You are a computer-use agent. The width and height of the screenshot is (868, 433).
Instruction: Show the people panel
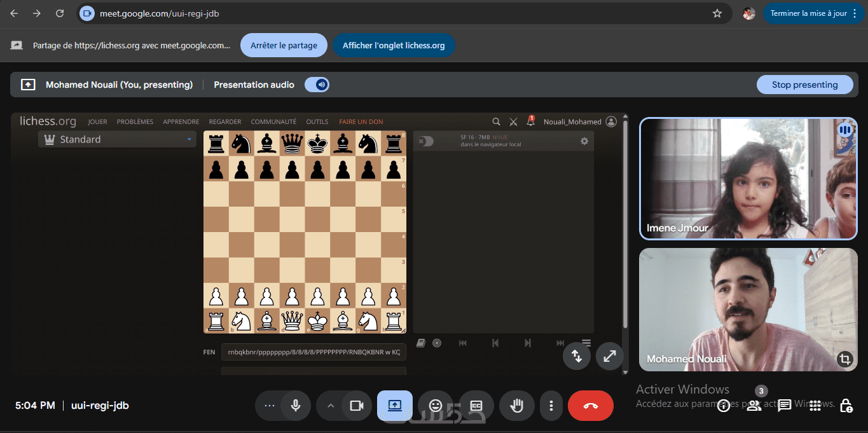(x=754, y=406)
